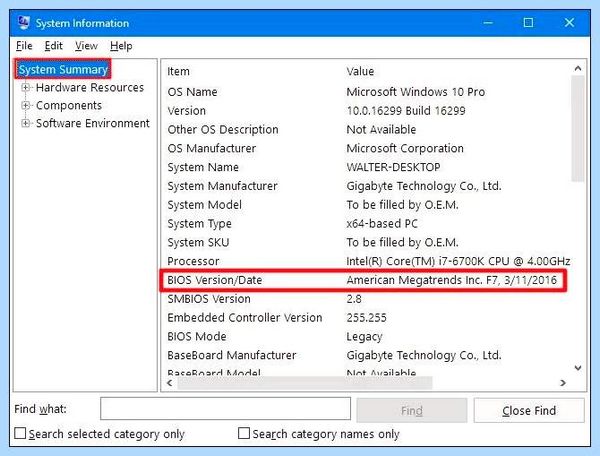600x456 pixels.
Task: Click the Find button
Action: pos(412,410)
